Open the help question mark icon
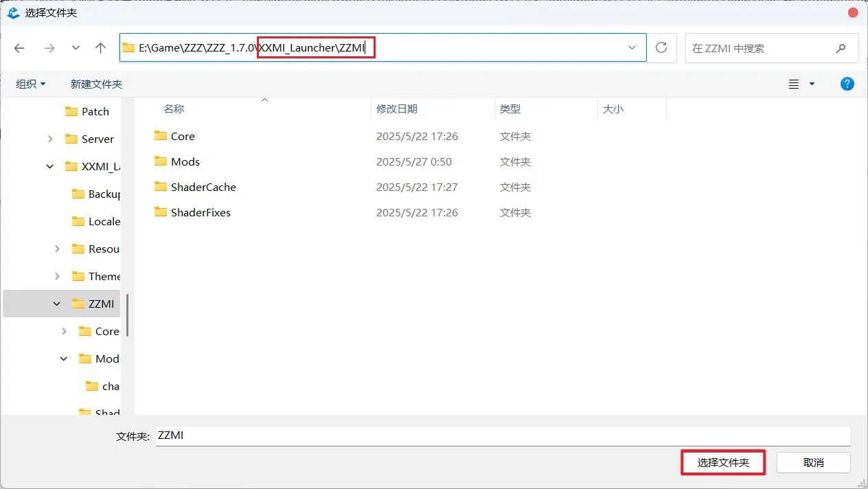This screenshot has width=868, height=489. pos(847,84)
